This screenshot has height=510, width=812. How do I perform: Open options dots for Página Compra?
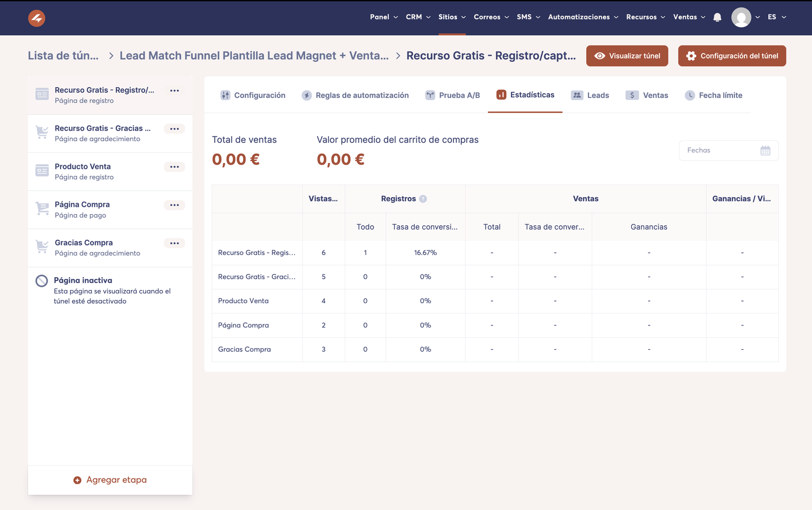[174, 205]
